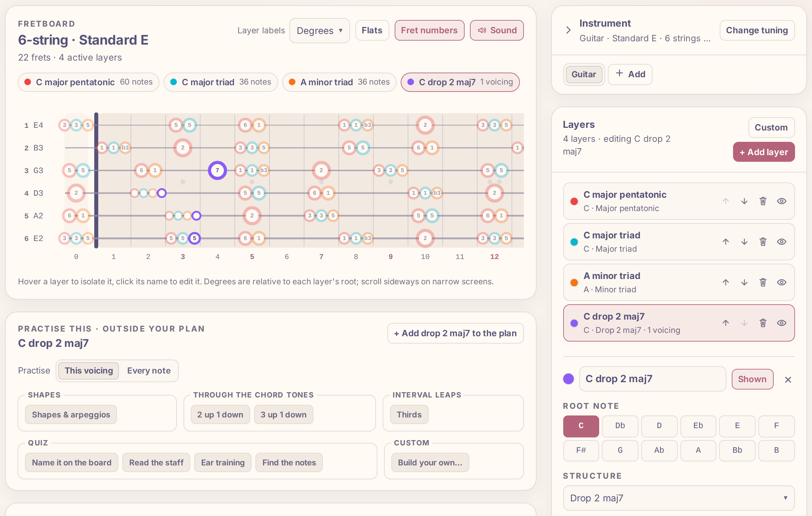
Task: Click the purple 7 note on G3 string
Action: (217, 170)
